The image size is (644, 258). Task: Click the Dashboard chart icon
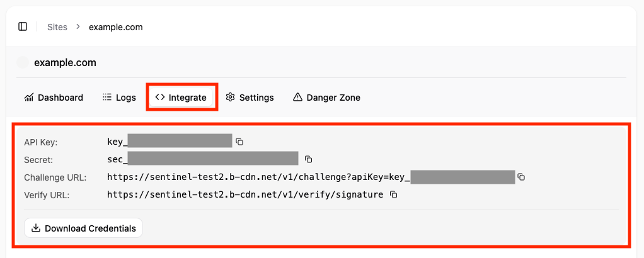29,97
